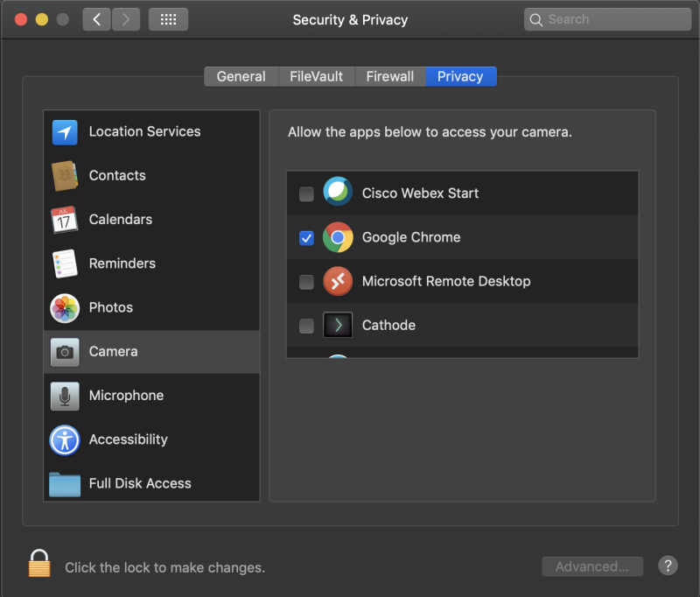Open Contacts privacy via address book icon
This screenshot has width=700, height=597.
pos(65,176)
